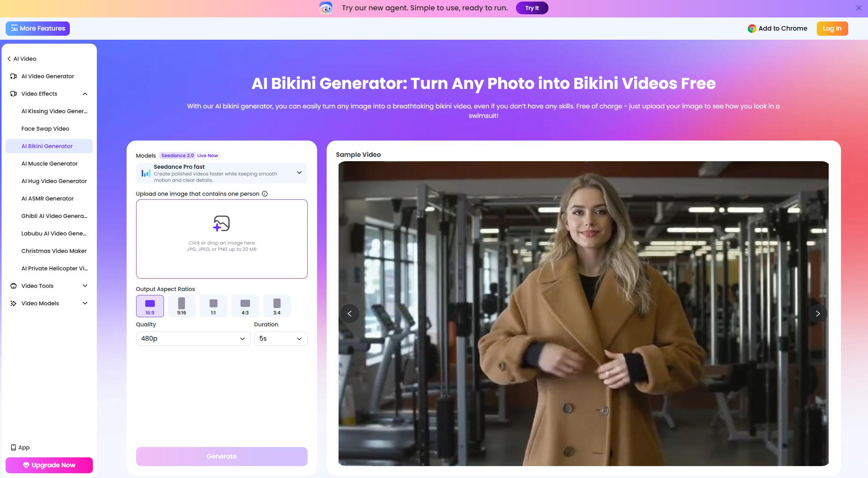Select 16:9 aspect ratio
Viewport: 868px width, 478px height.
click(150, 306)
